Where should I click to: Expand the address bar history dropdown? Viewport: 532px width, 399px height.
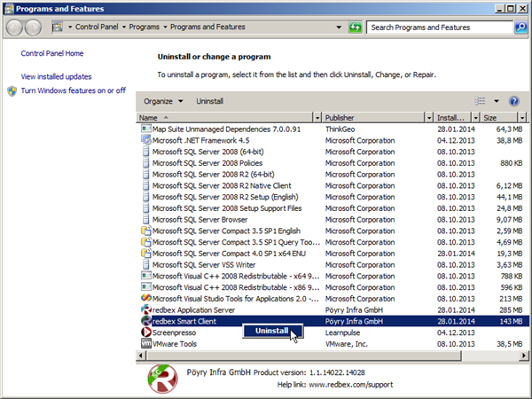pyautogui.click(x=340, y=27)
